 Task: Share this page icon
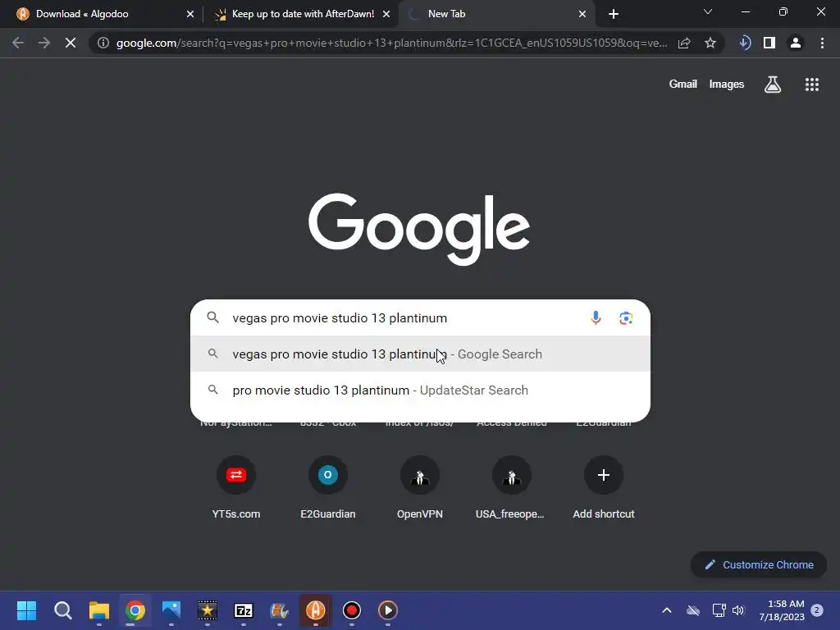point(684,43)
